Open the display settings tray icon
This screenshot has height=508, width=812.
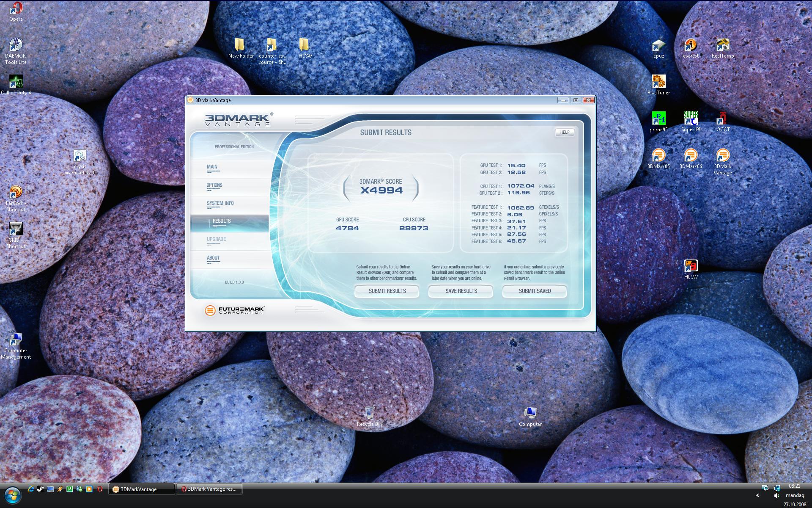765,488
